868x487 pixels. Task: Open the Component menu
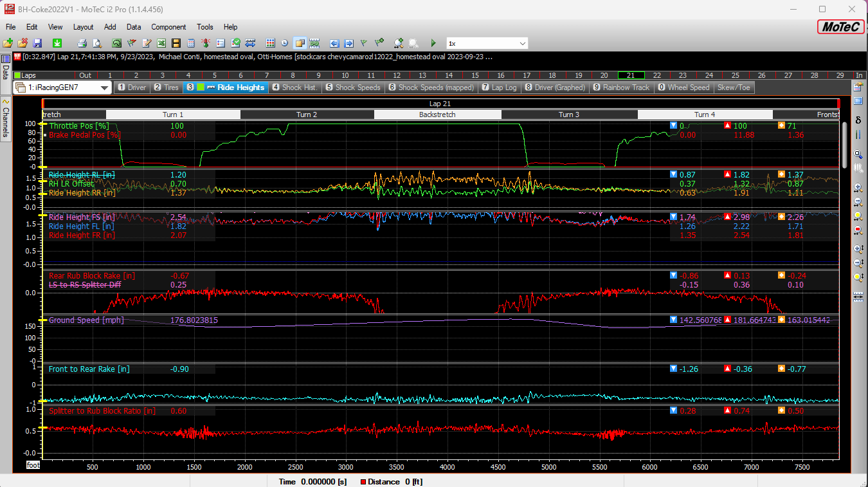[168, 27]
